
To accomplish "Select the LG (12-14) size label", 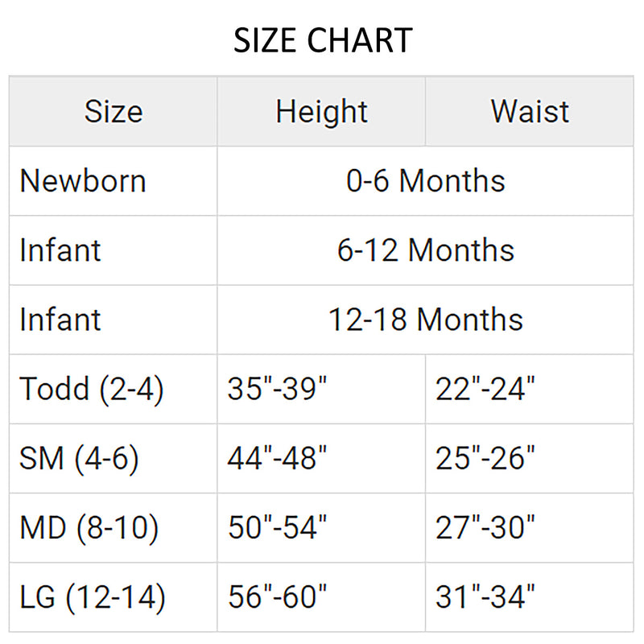I will point(93,597).
